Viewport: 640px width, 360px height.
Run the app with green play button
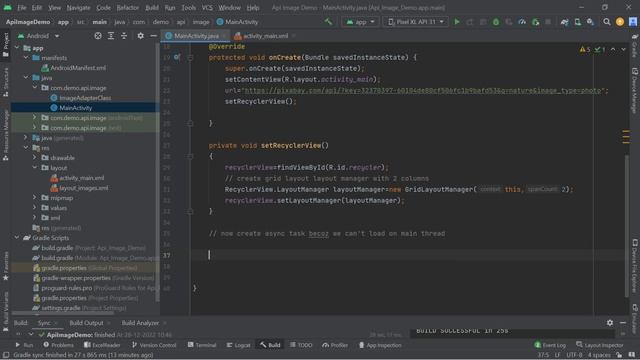[457, 22]
